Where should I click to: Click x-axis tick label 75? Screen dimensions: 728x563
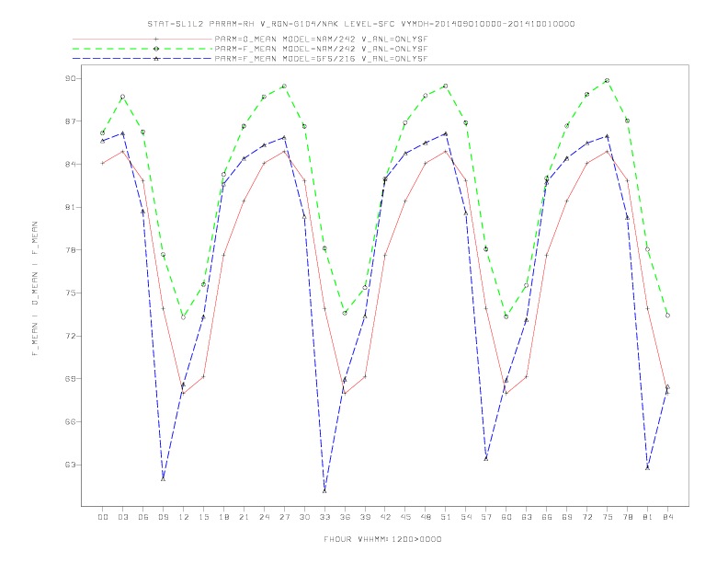tap(608, 517)
